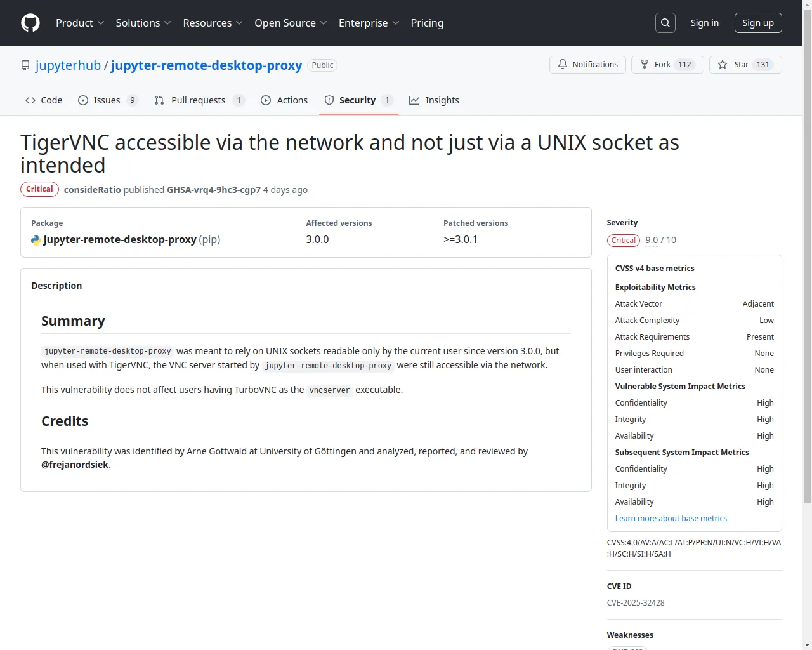Click the Star icon
Viewport: 812px width, 650px height.
[723, 65]
